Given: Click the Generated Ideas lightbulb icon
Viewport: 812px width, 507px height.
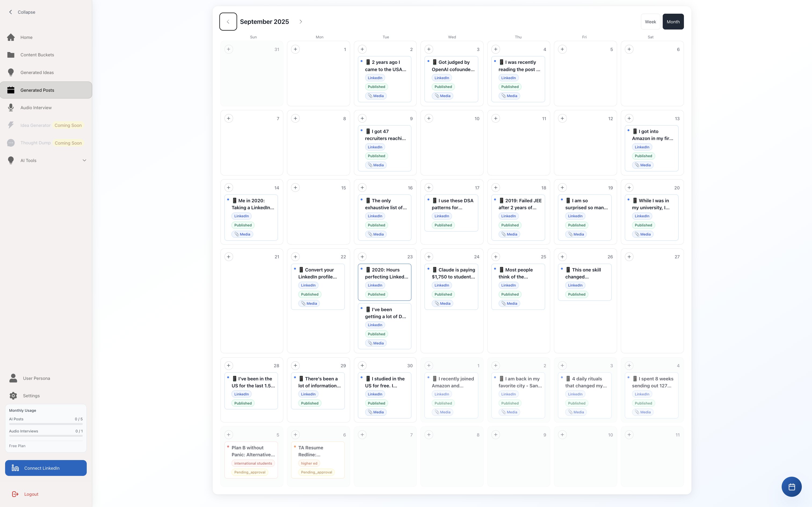Looking at the screenshot, I should pos(11,72).
